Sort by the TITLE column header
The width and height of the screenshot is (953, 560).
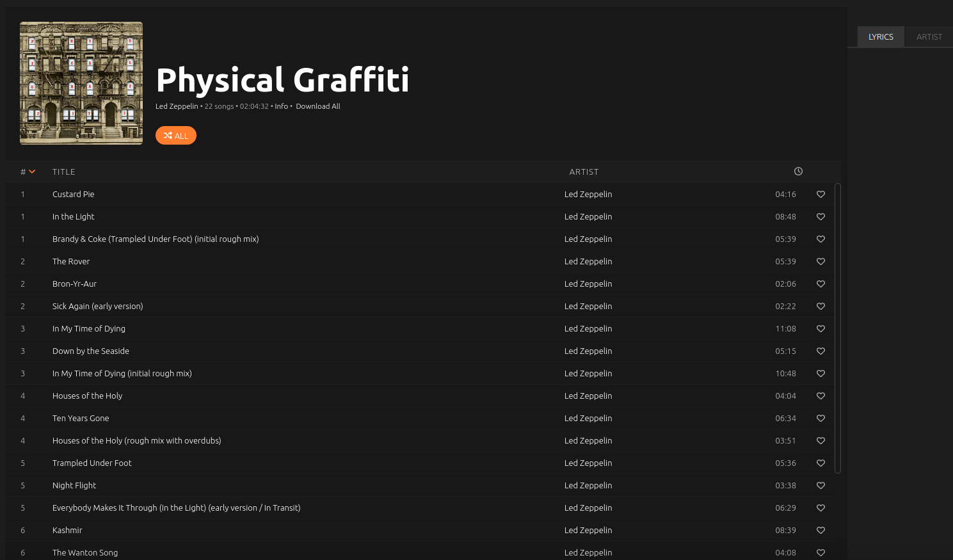coord(64,172)
